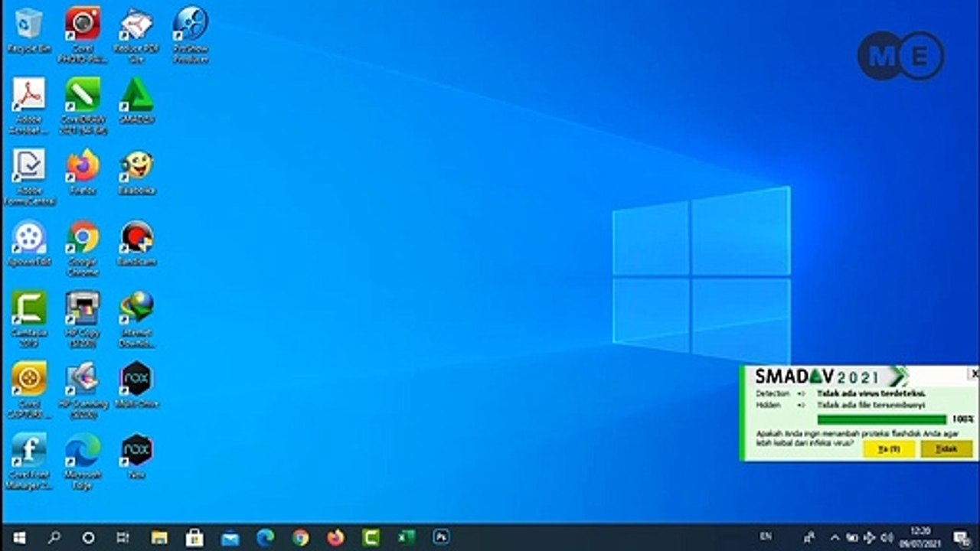Screen dimensions: 980x551
Task: Open the smiley-face desktop shortcut
Action: click(137, 171)
